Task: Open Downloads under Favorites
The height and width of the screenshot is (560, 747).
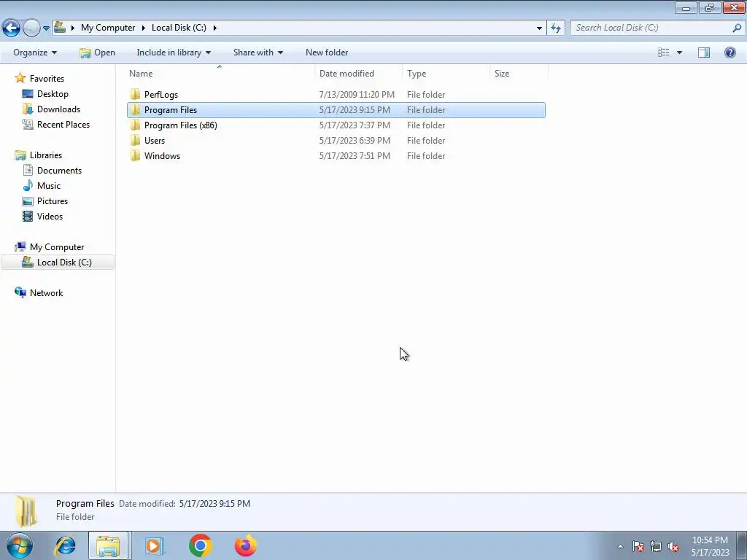Action: (x=58, y=109)
